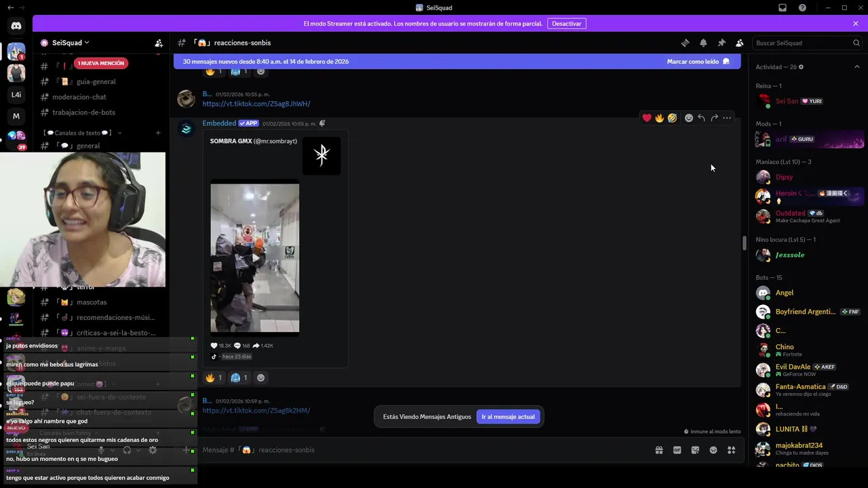This screenshot has width=868, height=488.
Task: Open microphone options dropdown arrow
Action: click(113, 450)
